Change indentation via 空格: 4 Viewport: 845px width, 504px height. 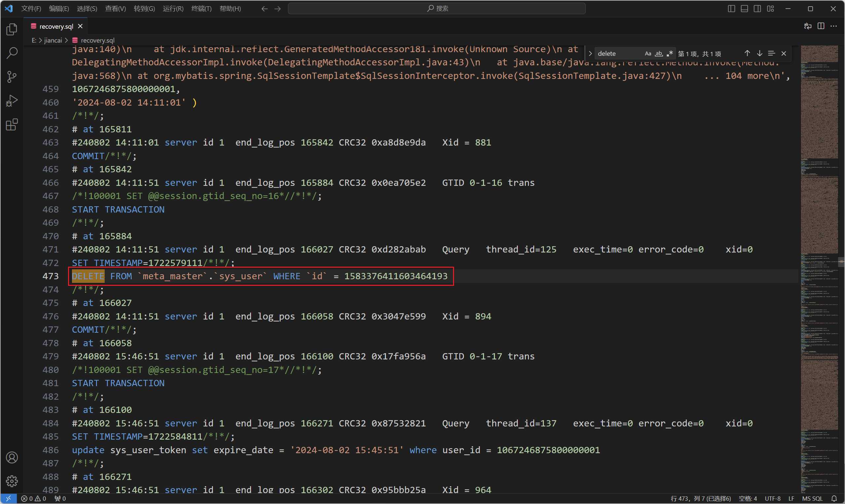pyautogui.click(x=748, y=499)
